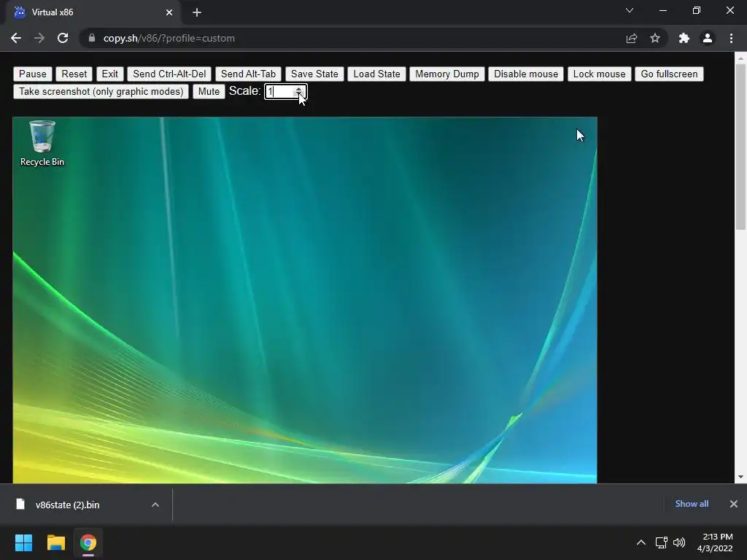
Task: Disable mouse via the button
Action: pyautogui.click(x=526, y=74)
